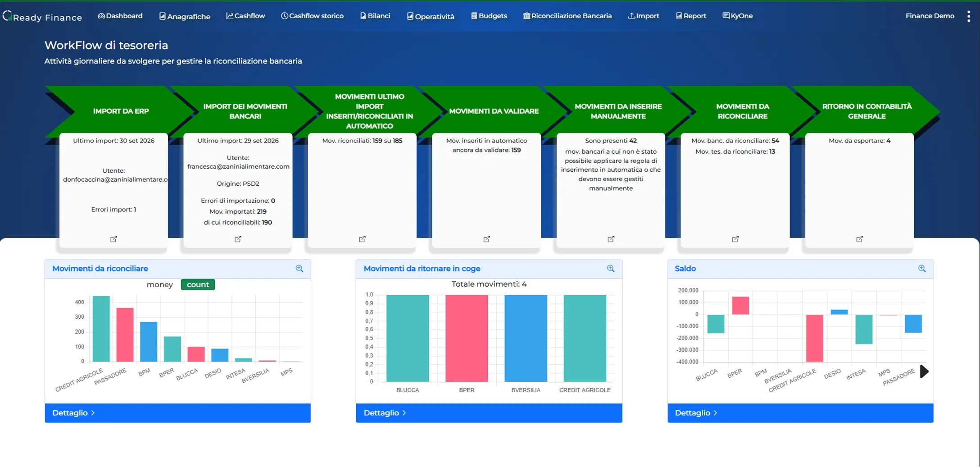Zoom the Movimenti da riconciliare chart
Screen dimensions: 980x467
pyautogui.click(x=299, y=269)
